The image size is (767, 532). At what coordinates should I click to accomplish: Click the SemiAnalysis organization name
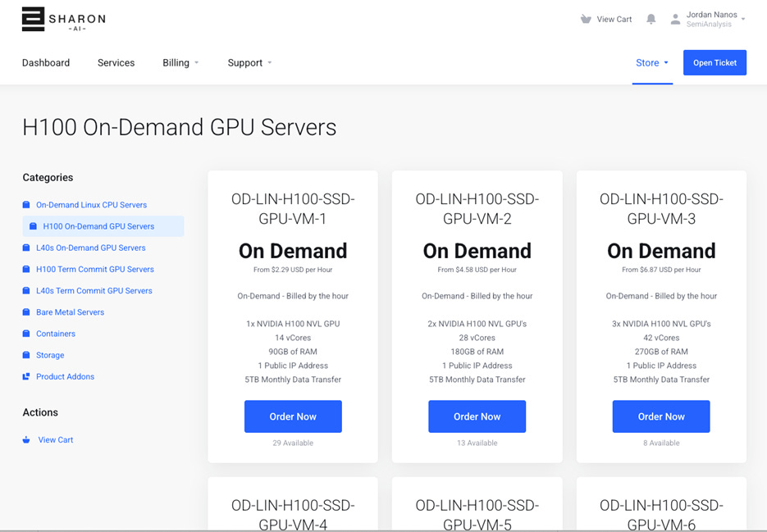pos(709,25)
